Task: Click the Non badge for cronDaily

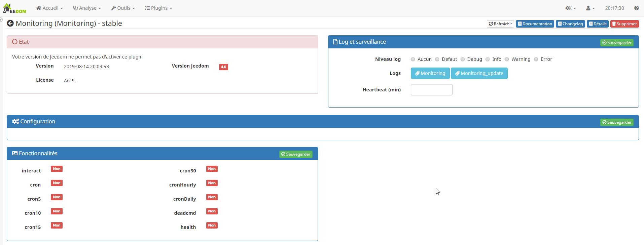Action: pos(212,197)
